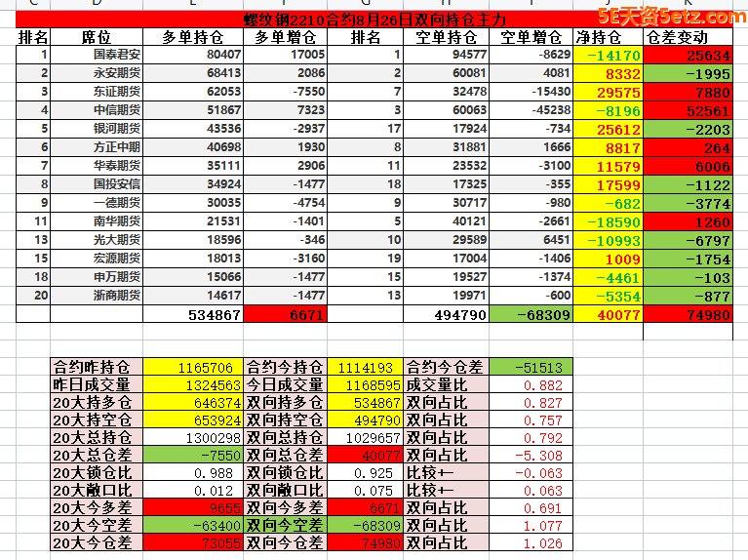
Task: Select the 双向总持仓 label cell
Action: click(x=285, y=437)
